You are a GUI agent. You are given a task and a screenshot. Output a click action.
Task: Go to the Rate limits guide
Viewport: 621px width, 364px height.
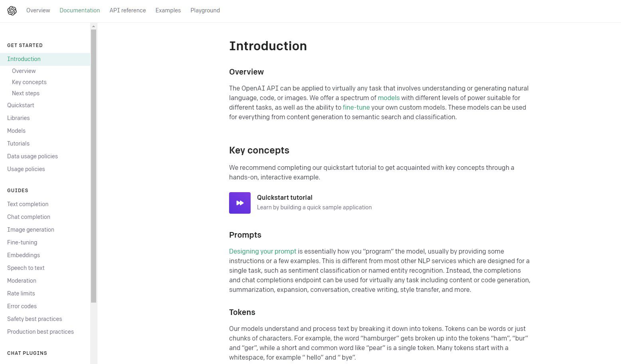(x=21, y=293)
